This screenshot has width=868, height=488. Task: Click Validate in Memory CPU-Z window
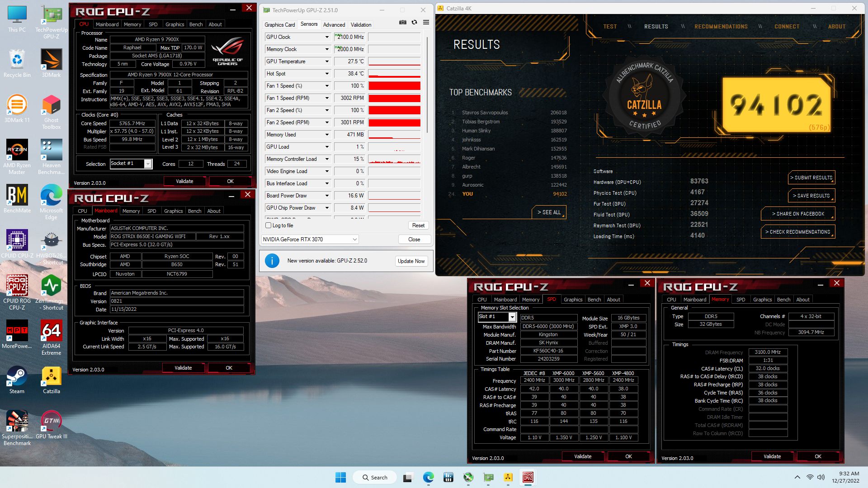point(772,456)
